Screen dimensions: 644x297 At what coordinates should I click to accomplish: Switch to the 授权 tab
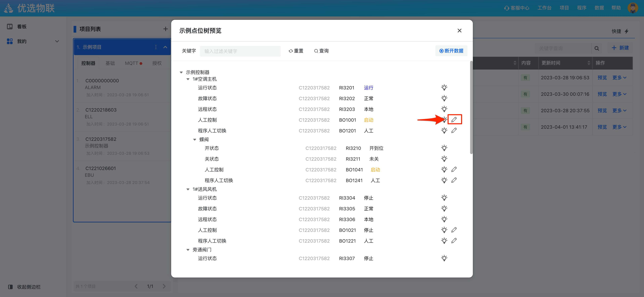pyautogui.click(x=157, y=63)
